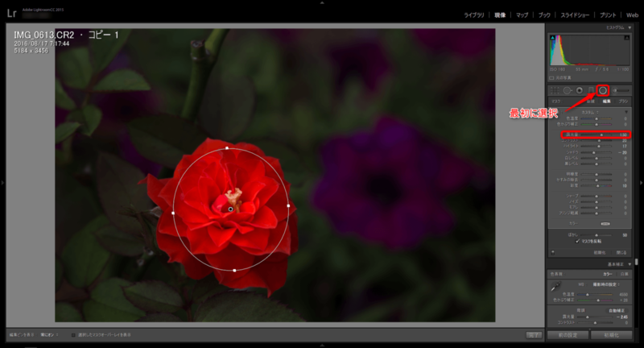The height and width of the screenshot is (348, 644).
Task: Select mask mode ブラシ
Action: pos(623,101)
